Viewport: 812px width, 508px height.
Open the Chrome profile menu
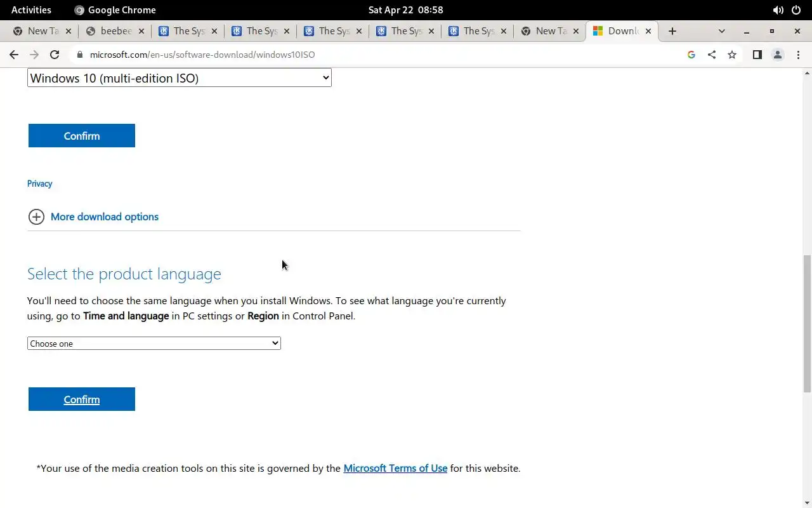pos(778,55)
